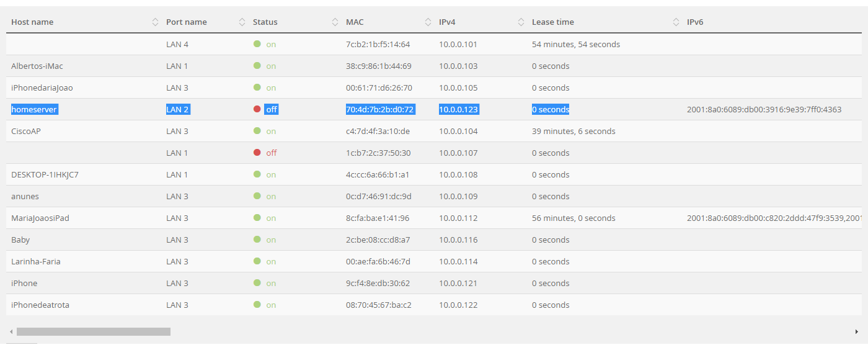Click the MAC column header
The width and height of the screenshot is (868, 350).
click(x=355, y=22)
